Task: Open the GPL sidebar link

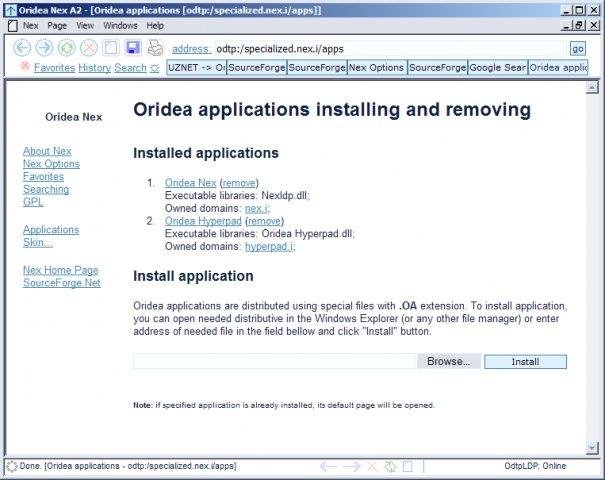Action: coord(33,202)
